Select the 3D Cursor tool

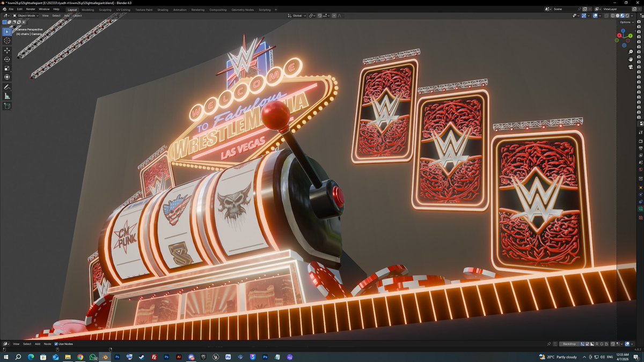tap(7, 41)
